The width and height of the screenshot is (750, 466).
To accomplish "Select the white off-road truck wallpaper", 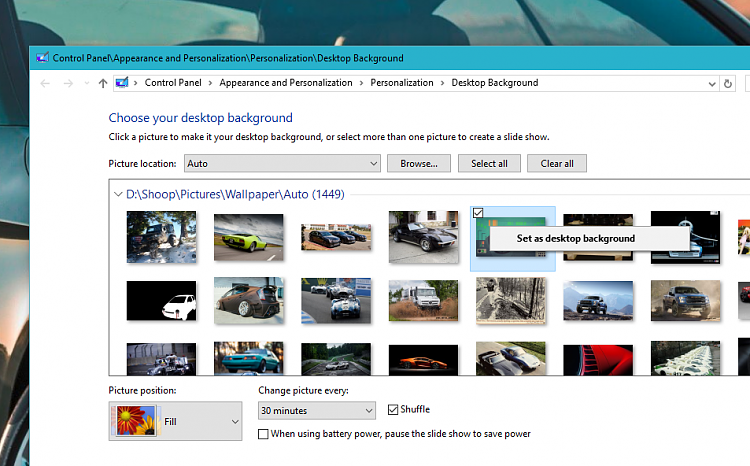I will tap(423, 301).
